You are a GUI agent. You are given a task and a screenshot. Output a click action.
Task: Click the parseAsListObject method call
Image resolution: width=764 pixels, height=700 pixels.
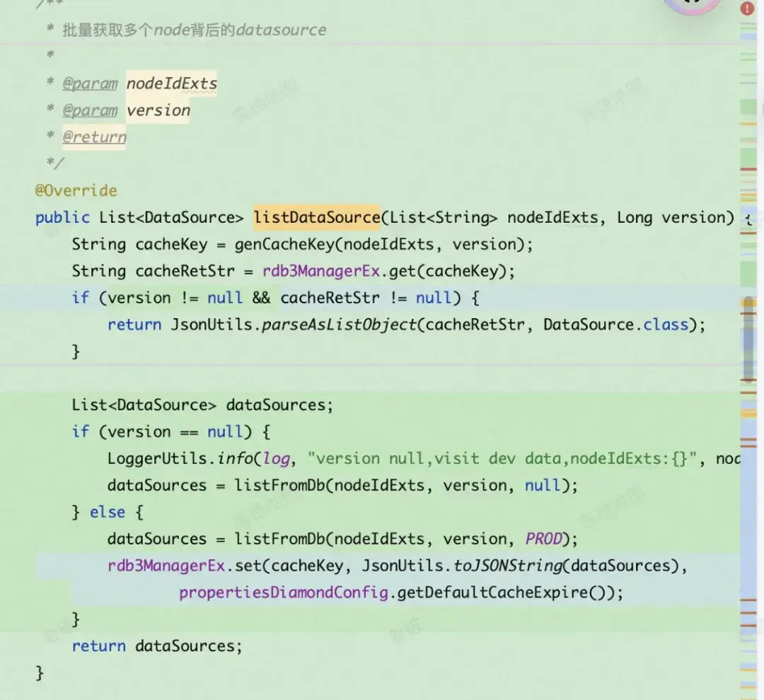point(339,325)
